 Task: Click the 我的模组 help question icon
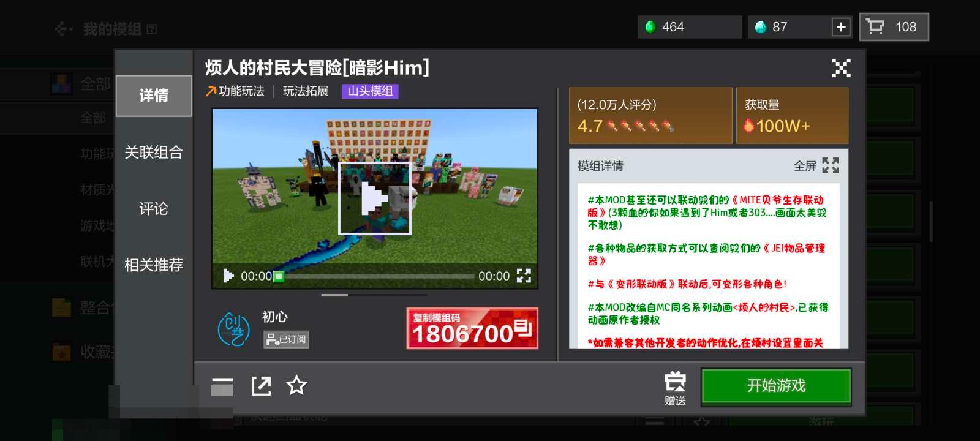pos(152,29)
